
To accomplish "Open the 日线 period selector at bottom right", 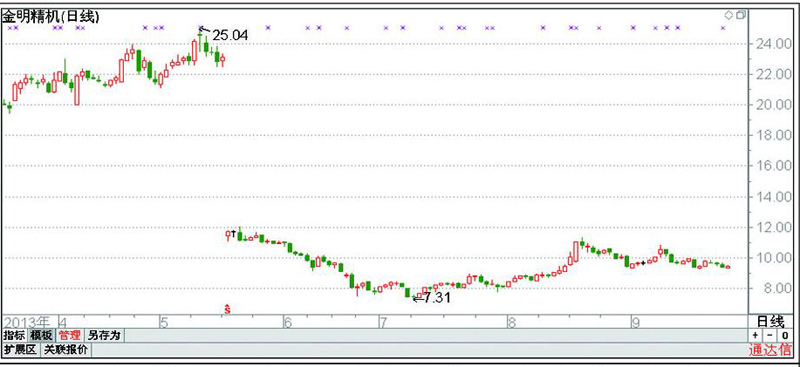I will (x=770, y=322).
